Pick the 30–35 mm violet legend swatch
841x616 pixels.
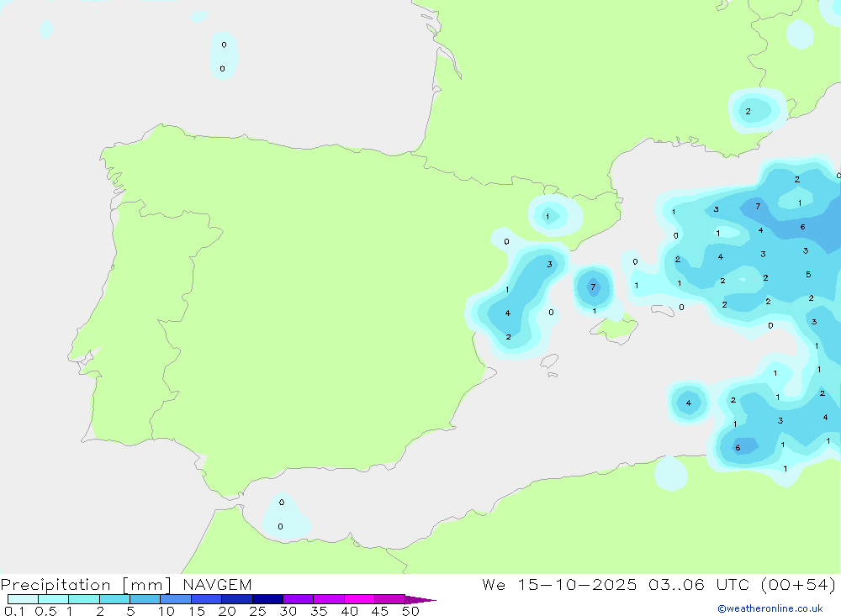(x=298, y=599)
